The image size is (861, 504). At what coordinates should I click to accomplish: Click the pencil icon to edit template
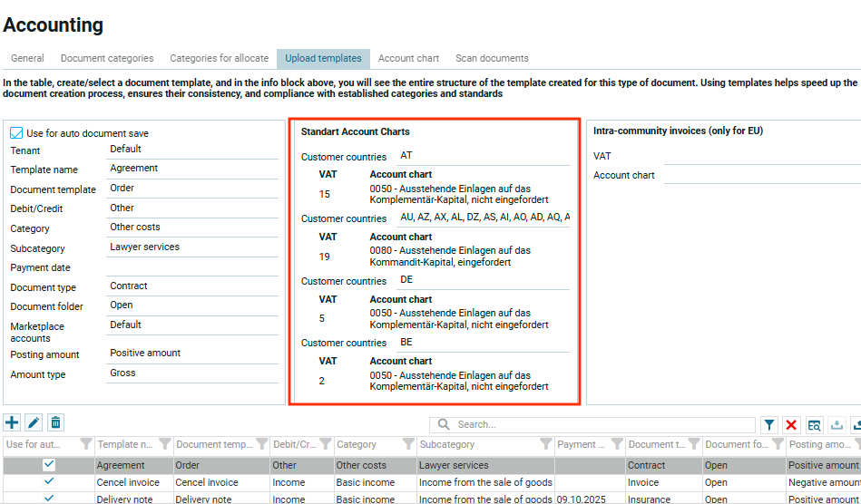[34, 422]
